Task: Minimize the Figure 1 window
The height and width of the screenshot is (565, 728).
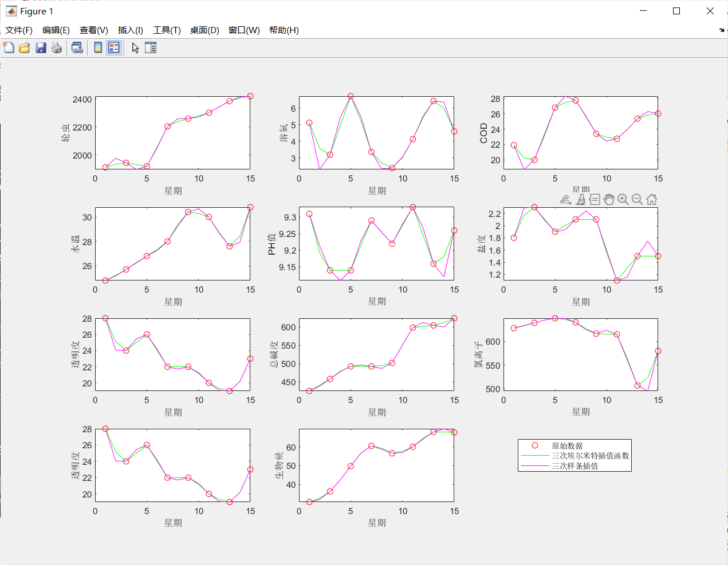Action: (x=643, y=11)
